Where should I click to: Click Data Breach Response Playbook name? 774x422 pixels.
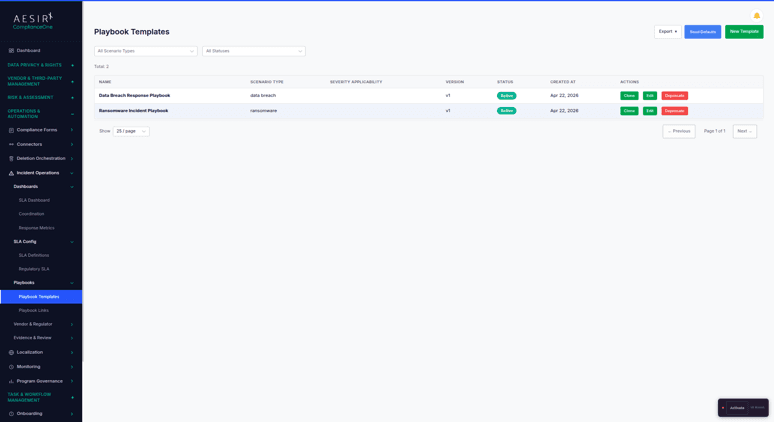134,96
